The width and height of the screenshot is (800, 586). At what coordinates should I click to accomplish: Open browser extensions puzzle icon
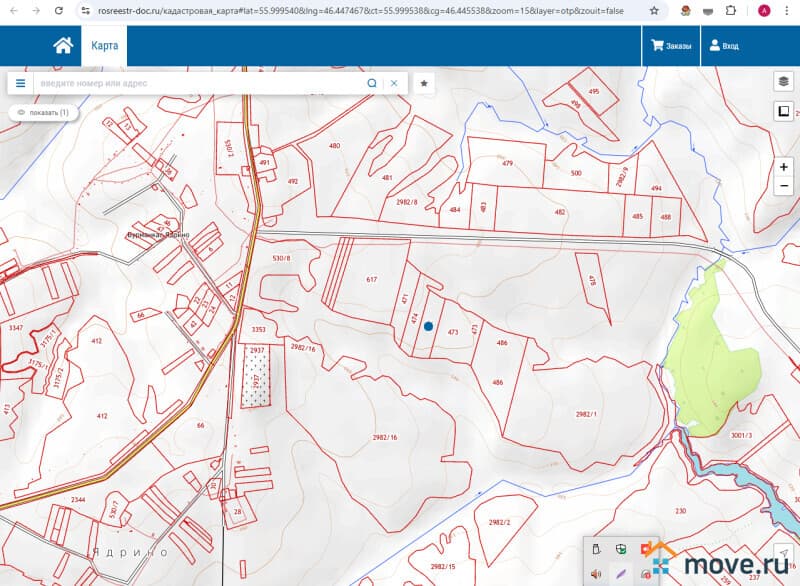click(731, 10)
